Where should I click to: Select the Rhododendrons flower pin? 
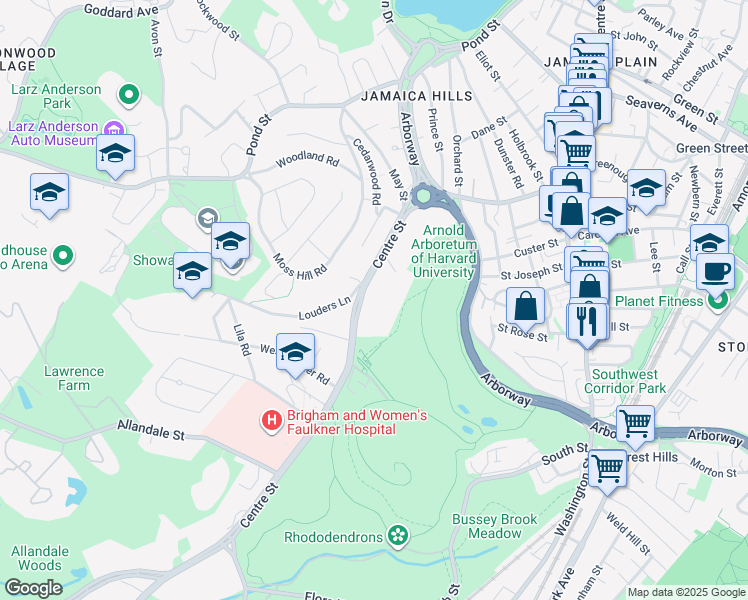(x=398, y=536)
